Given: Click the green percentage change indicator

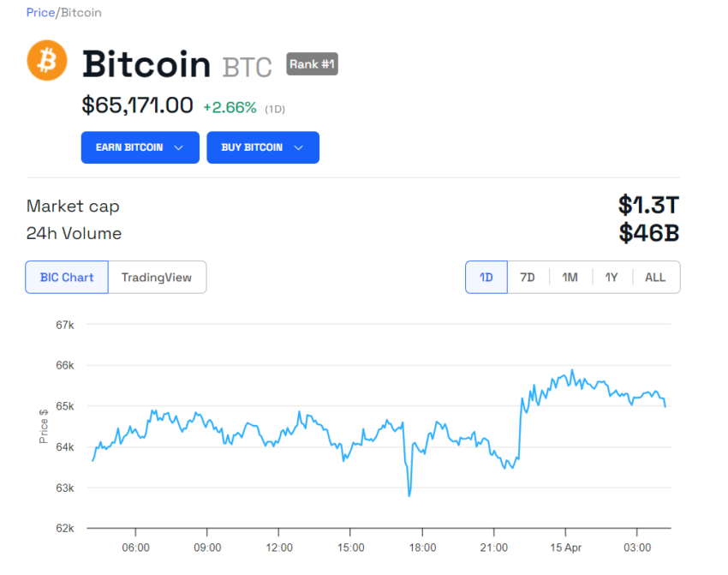Looking at the screenshot, I should point(229,108).
